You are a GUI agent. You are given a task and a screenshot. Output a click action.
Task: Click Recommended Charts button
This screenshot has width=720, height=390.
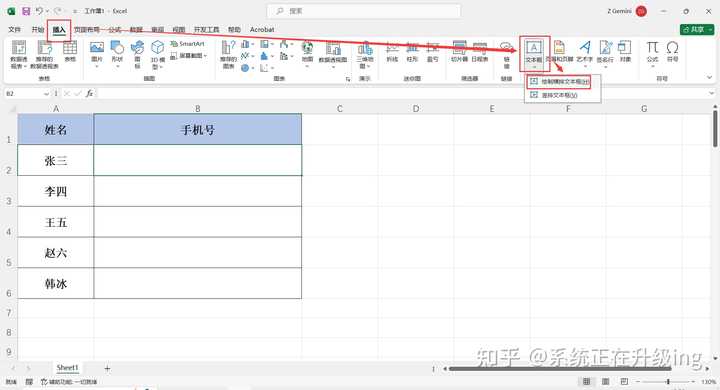point(228,54)
